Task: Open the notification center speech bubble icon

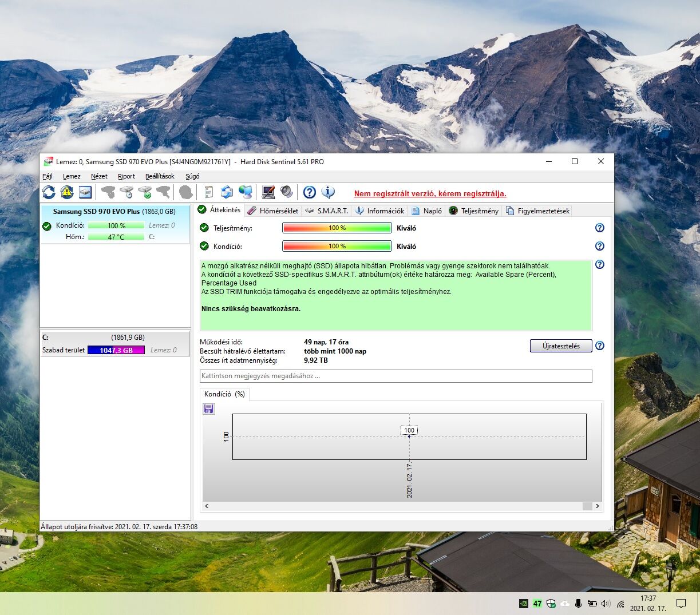Action: pyautogui.click(x=681, y=603)
